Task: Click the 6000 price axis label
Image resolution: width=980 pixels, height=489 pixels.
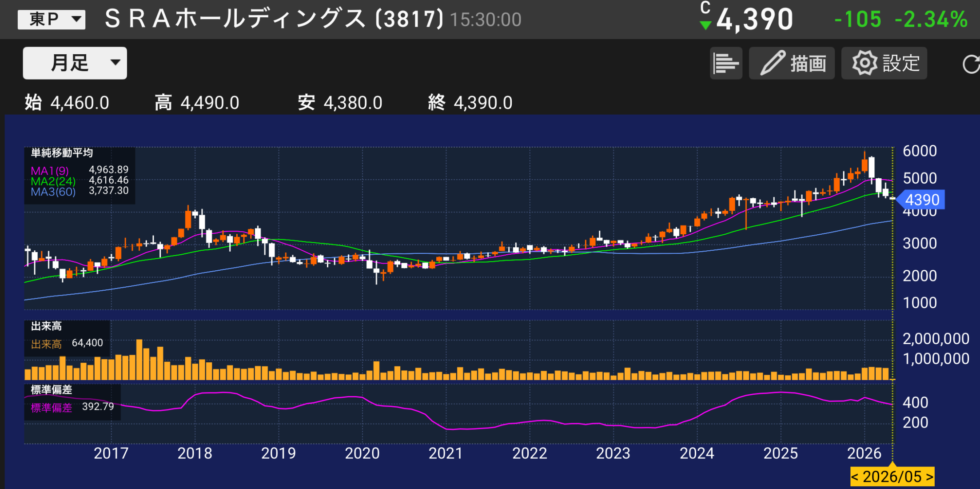Action: point(920,151)
